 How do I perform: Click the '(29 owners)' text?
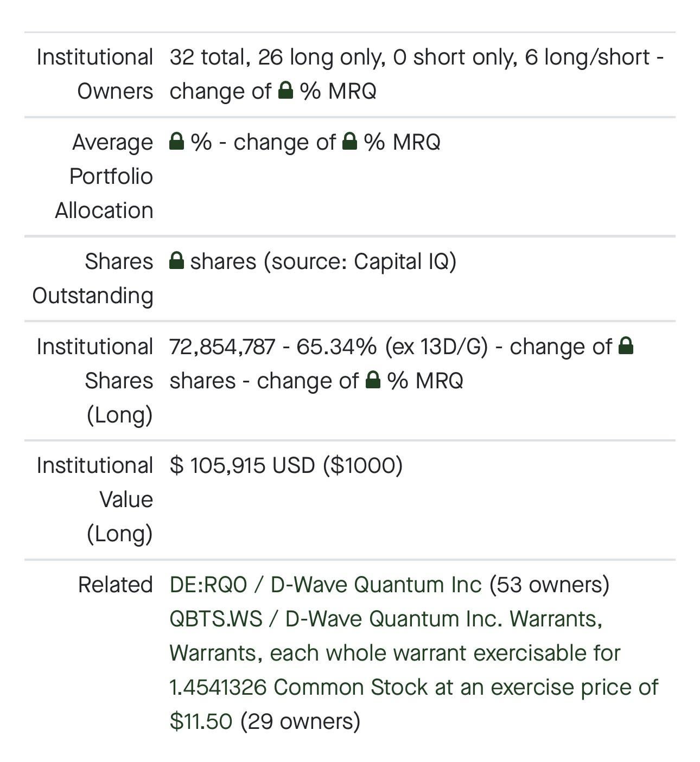300,721
